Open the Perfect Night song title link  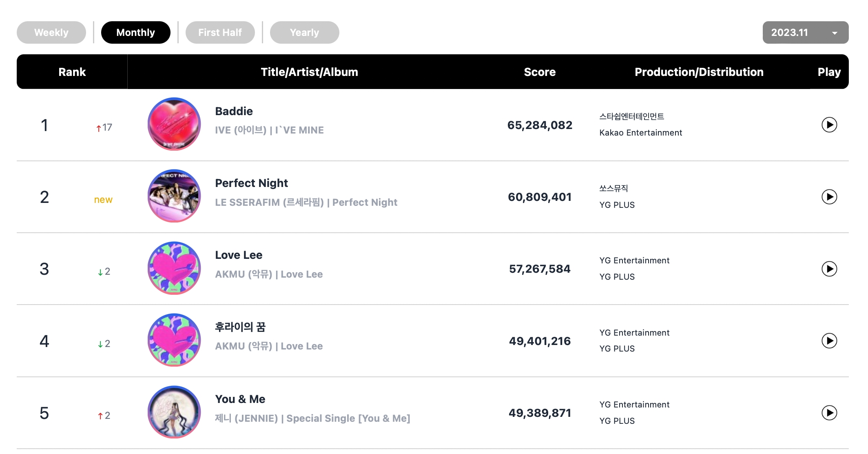(251, 183)
